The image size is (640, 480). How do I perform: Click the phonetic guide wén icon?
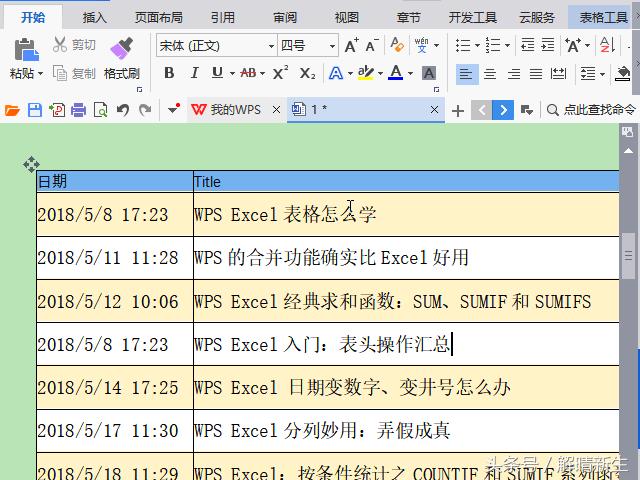tap(421, 45)
